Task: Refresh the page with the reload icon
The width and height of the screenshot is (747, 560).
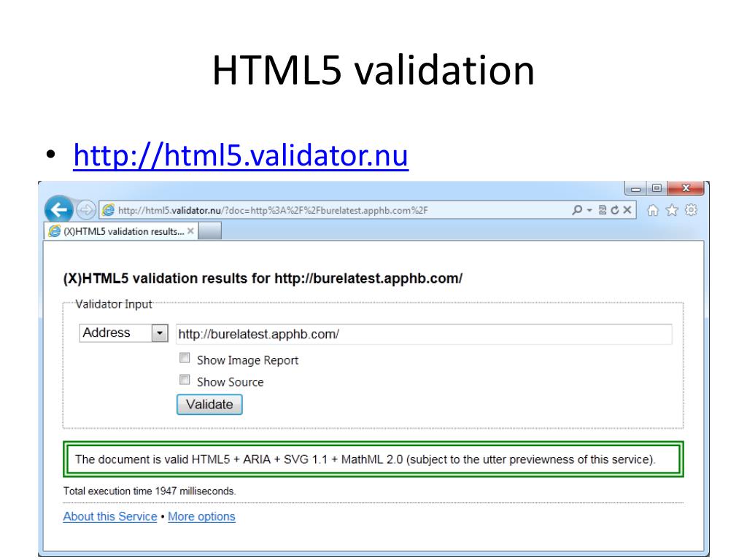Action: pos(614,210)
